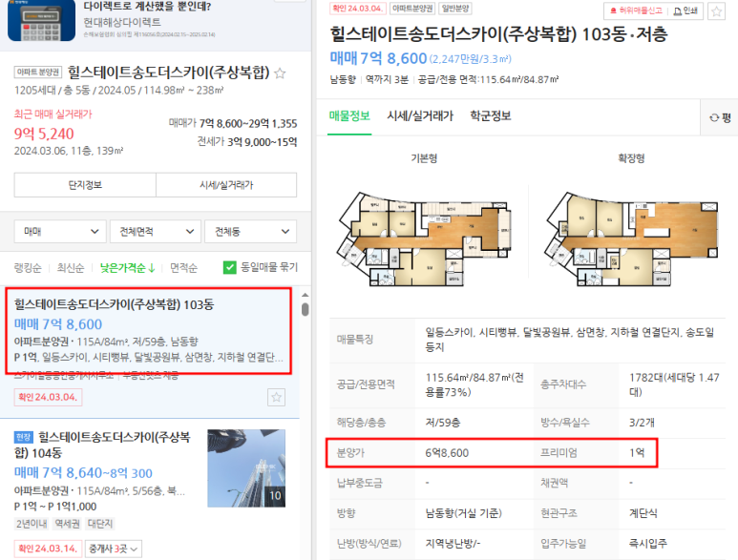
Task: Click the 지역냉난방 heating value
Action: (453, 544)
